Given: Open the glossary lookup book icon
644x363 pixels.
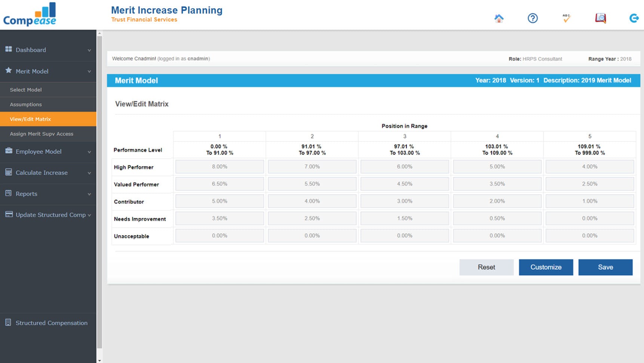Looking at the screenshot, I should [600, 18].
